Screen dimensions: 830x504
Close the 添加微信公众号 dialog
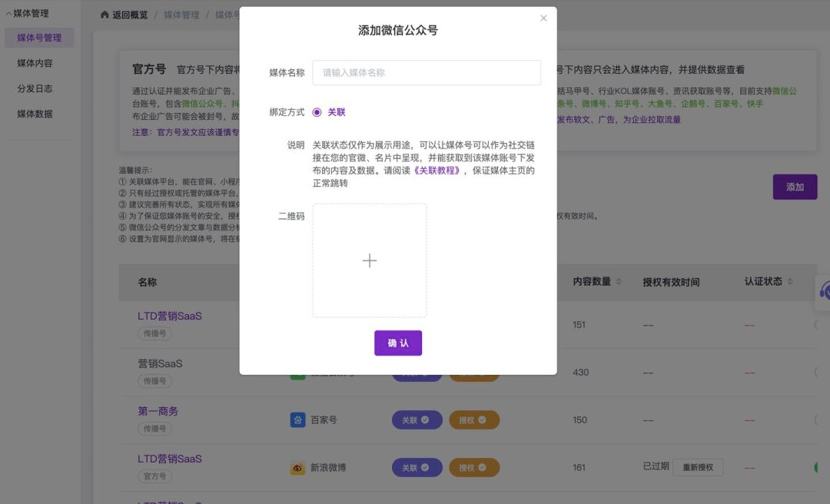pyautogui.click(x=543, y=18)
